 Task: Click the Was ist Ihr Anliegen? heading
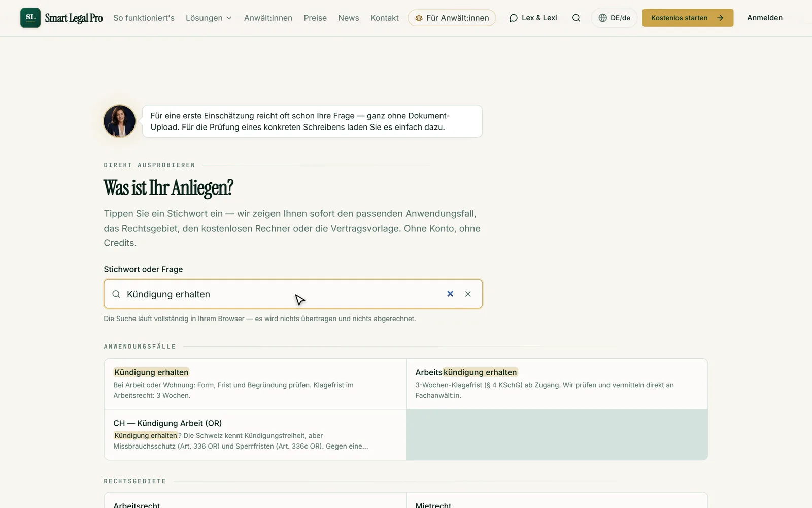tap(168, 188)
